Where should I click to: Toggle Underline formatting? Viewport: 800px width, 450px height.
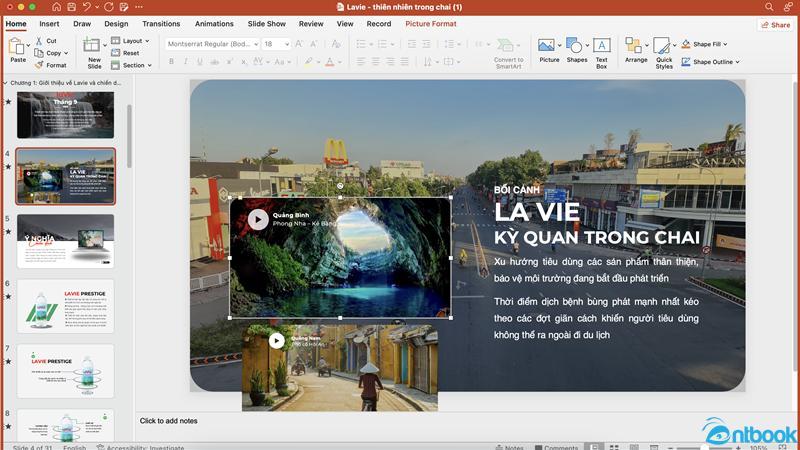199,62
